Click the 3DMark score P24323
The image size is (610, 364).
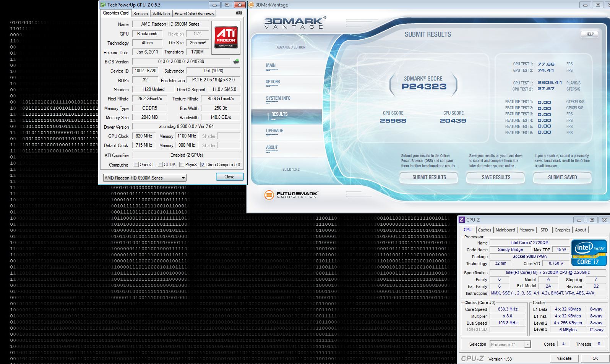tap(424, 87)
